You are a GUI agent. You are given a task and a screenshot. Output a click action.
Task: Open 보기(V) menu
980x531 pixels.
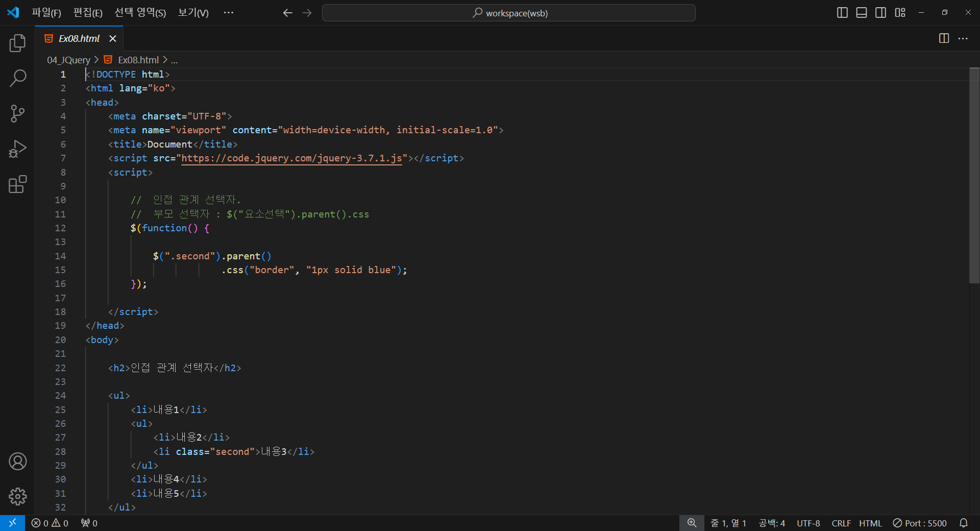pos(193,13)
